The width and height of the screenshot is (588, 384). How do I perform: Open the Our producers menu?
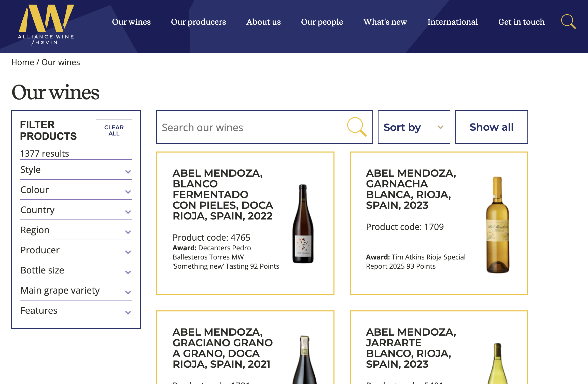[198, 22]
